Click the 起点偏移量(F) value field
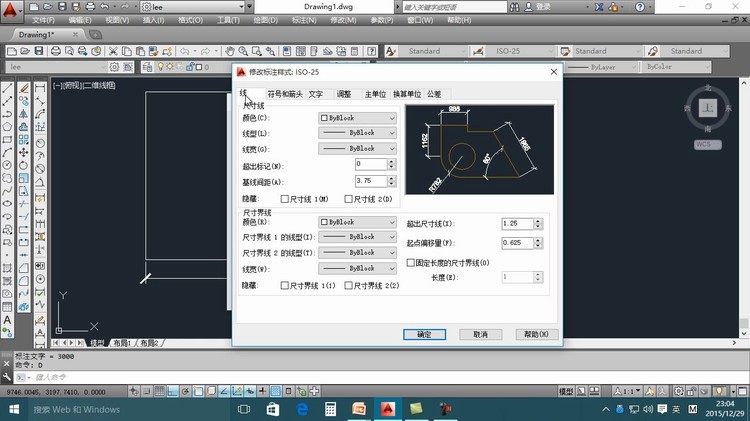The height and width of the screenshot is (421, 750). 518,243
